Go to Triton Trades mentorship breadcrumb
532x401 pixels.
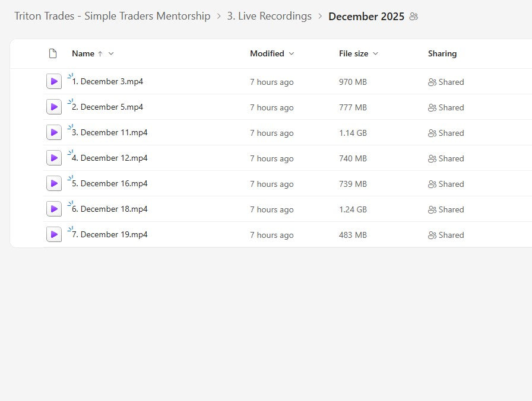(112, 16)
